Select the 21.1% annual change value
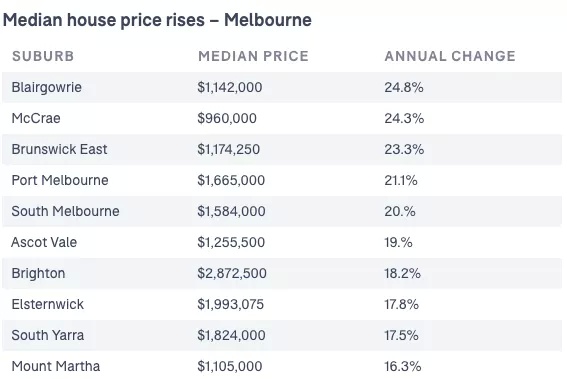Image resolution: width=567 pixels, height=379 pixels. (x=401, y=180)
